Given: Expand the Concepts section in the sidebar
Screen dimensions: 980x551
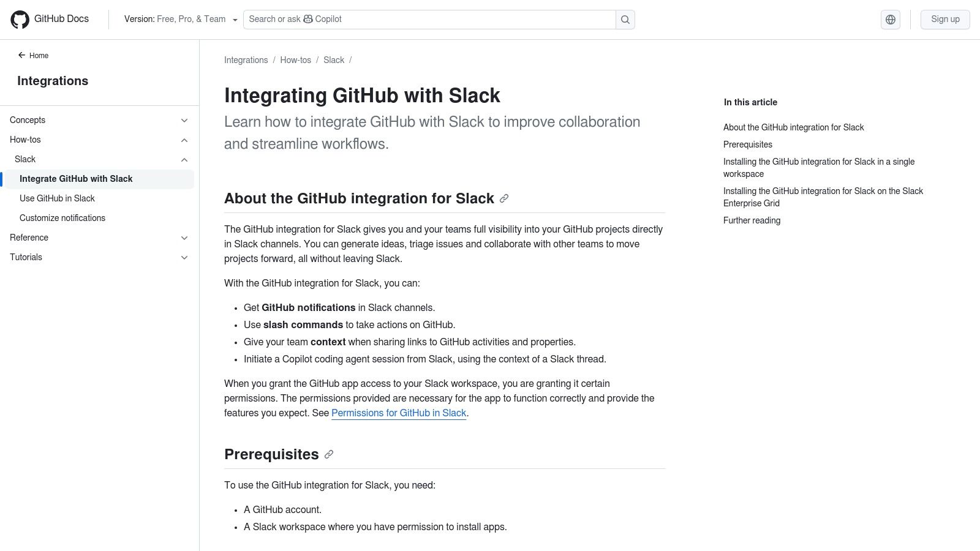Looking at the screenshot, I should (184, 120).
